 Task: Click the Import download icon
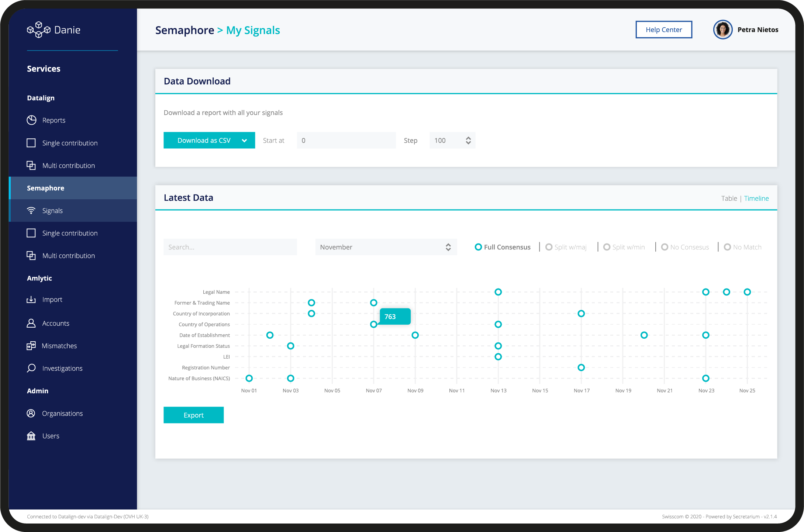tap(31, 300)
